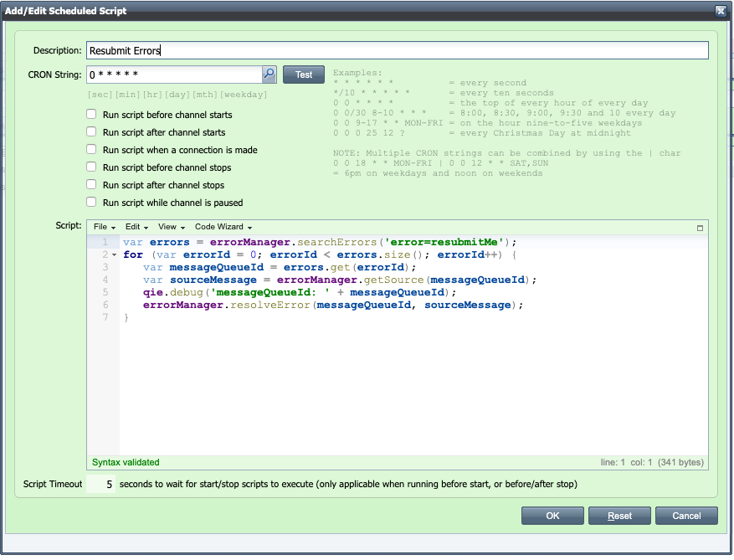This screenshot has height=560, width=734.
Task: Click the qie.debug statement on line 5
Action: point(300,293)
